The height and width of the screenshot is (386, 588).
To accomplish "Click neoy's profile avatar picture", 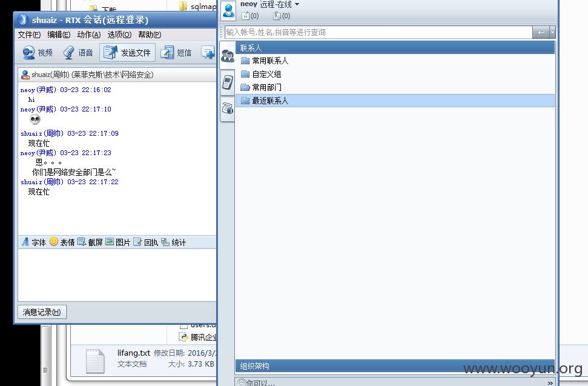I will click(228, 10).
